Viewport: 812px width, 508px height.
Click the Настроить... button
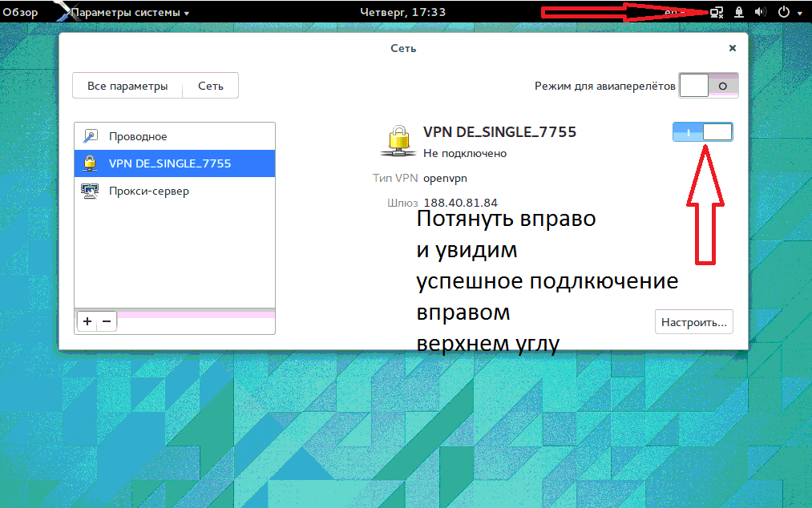pyautogui.click(x=693, y=323)
